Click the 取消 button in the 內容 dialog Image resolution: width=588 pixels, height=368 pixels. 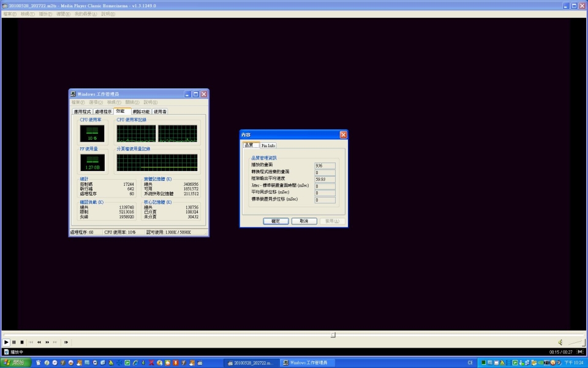tap(304, 221)
